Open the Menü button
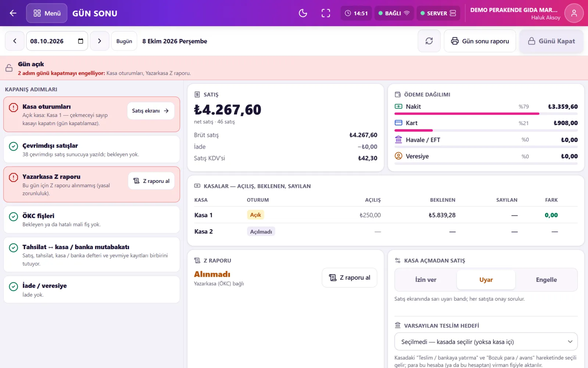588x368 pixels. [x=47, y=13]
